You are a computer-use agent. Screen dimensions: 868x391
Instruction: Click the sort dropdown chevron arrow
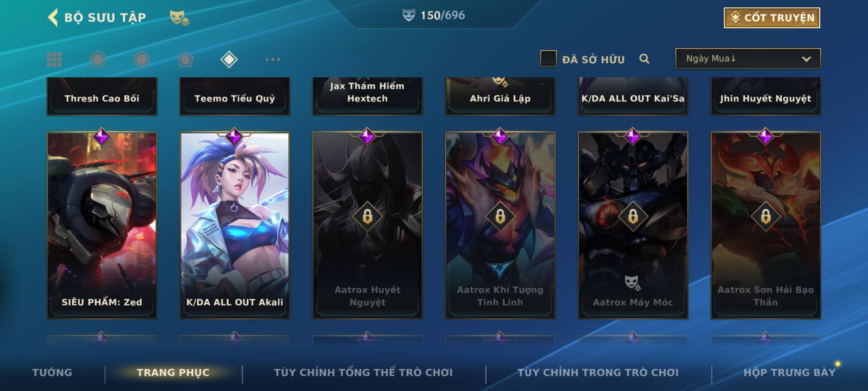point(806,59)
